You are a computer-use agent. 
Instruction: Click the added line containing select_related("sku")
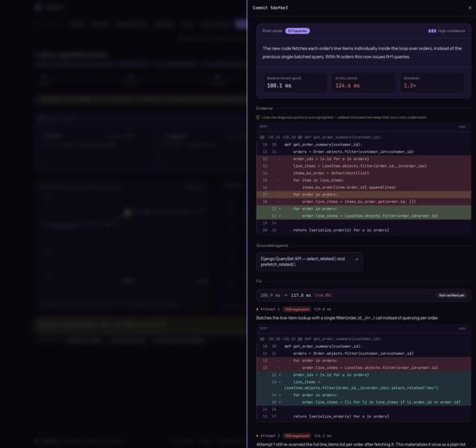363,385
